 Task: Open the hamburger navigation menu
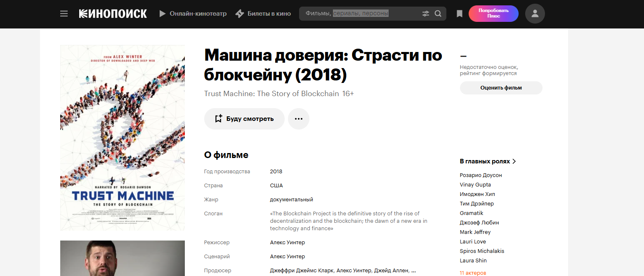[64, 14]
